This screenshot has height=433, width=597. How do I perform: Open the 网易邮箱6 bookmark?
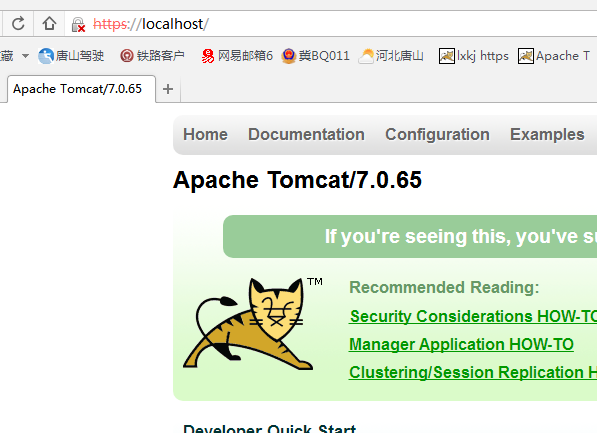(x=237, y=56)
